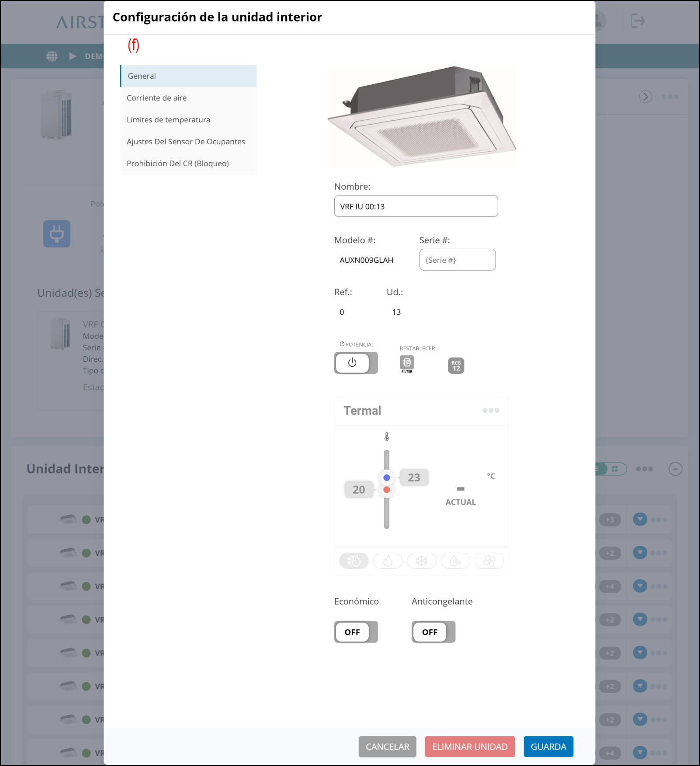Select the heating flame mode icon
Viewport: 700px width, 766px height.
[388, 561]
